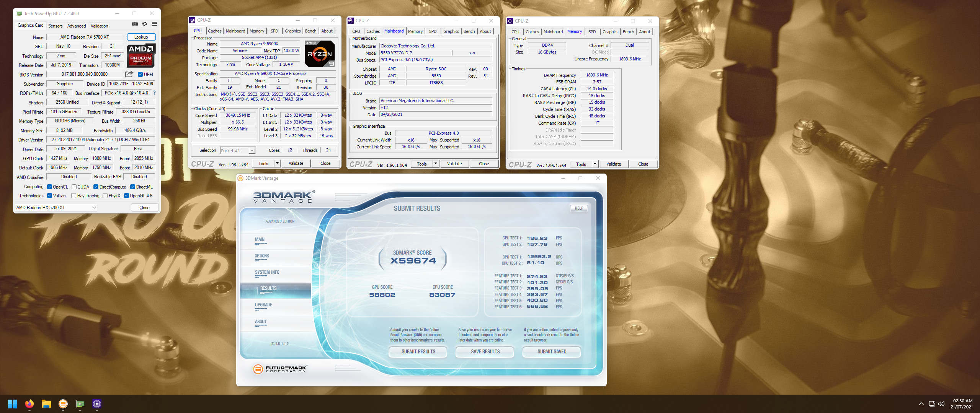The height and width of the screenshot is (413, 980).
Task: Open Caches tab in first CPU-Z window
Action: 215,31
